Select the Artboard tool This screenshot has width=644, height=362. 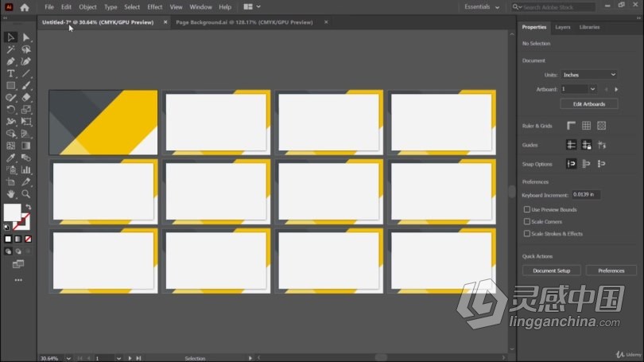(x=10, y=182)
